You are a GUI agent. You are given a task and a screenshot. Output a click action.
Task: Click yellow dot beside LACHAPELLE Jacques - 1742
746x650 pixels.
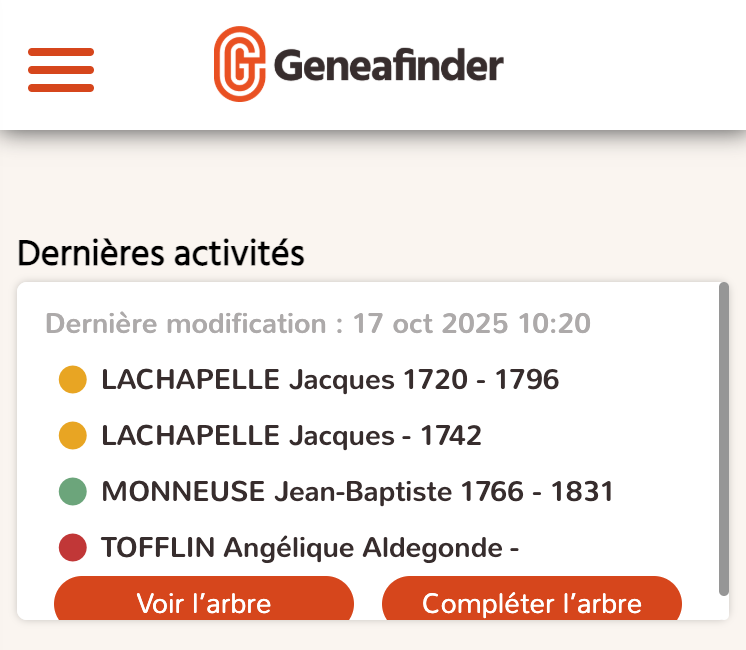coord(73,436)
